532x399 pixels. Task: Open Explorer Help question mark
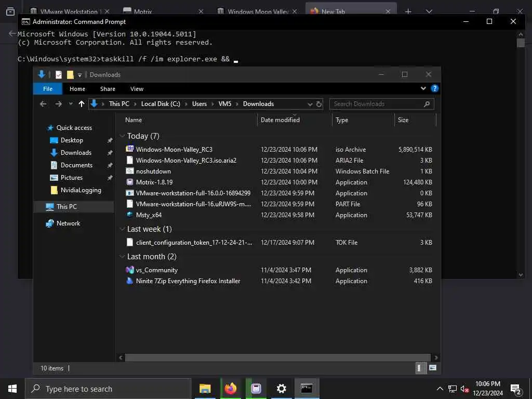point(434,88)
